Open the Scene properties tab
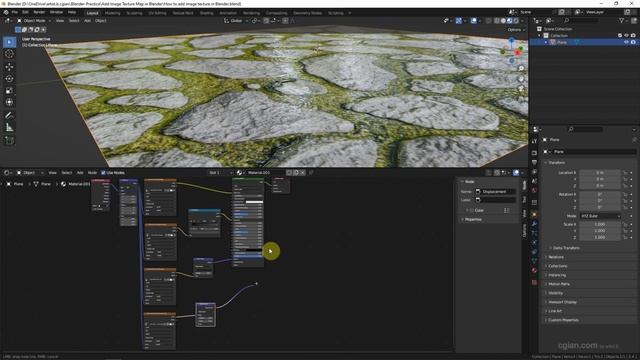This screenshot has height=360, width=640. tap(534, 181)
